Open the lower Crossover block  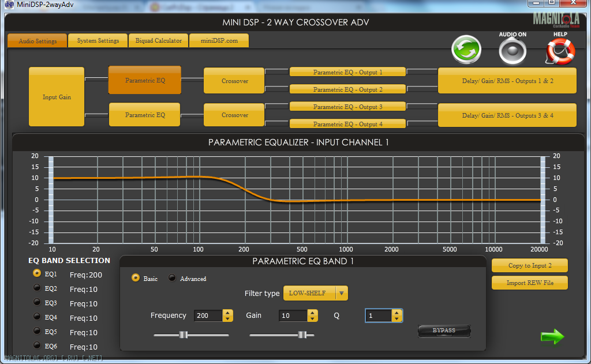pos(234,115)
